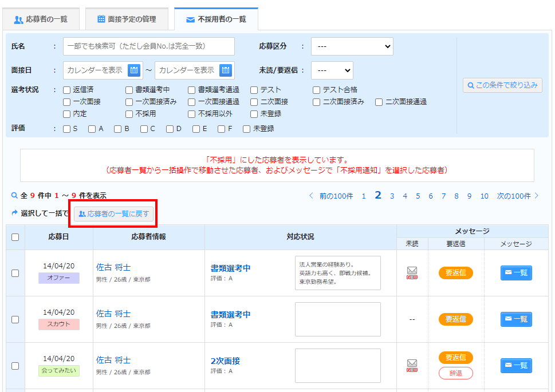Check 書類選考中 checkbox

[x=129, y=90]
